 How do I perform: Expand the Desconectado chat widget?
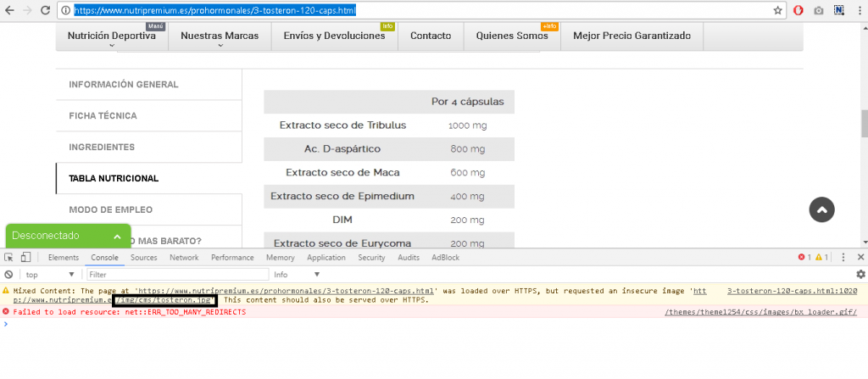tap(68, 236)
